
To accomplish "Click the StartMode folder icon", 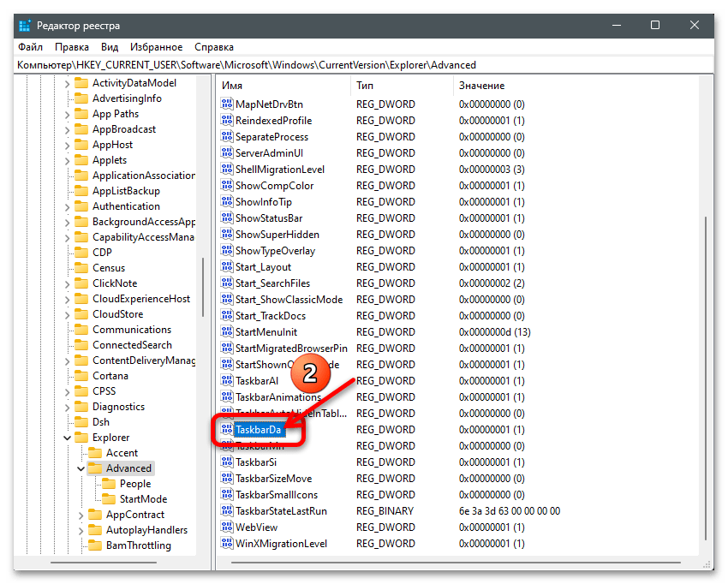I will pyautogui.click(x=109, y=498).
